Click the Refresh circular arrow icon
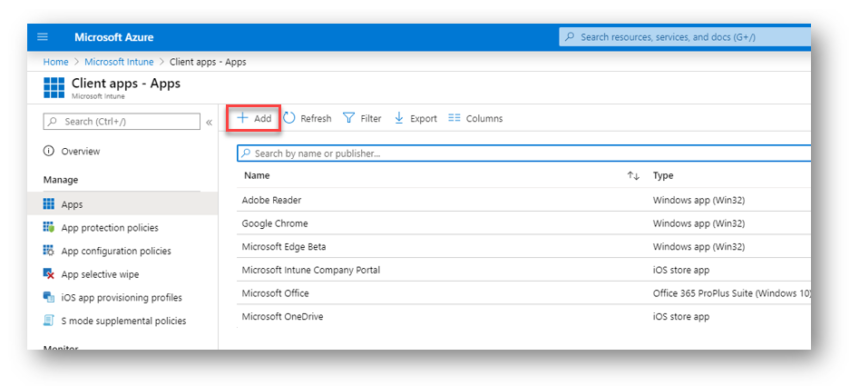The width and height of the screenshot is (850, 386). [x=289, y=118]
